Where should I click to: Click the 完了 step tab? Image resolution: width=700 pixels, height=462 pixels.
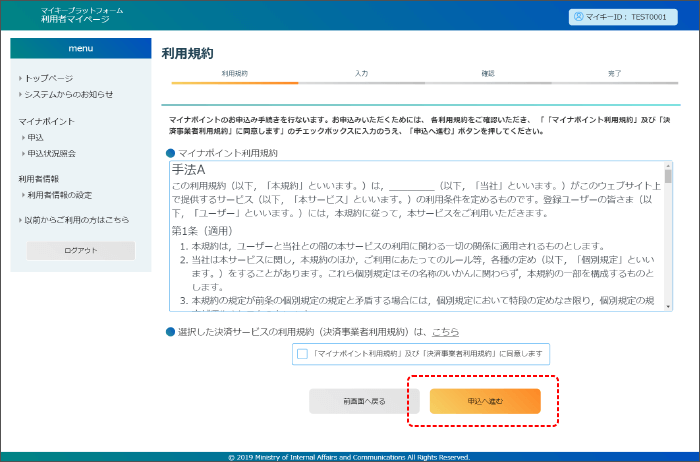click(x=615, y=75)
